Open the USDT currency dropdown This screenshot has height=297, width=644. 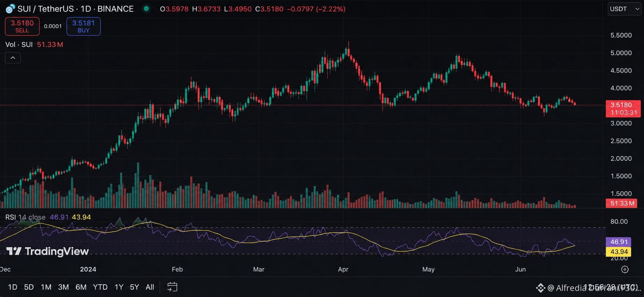624,9
